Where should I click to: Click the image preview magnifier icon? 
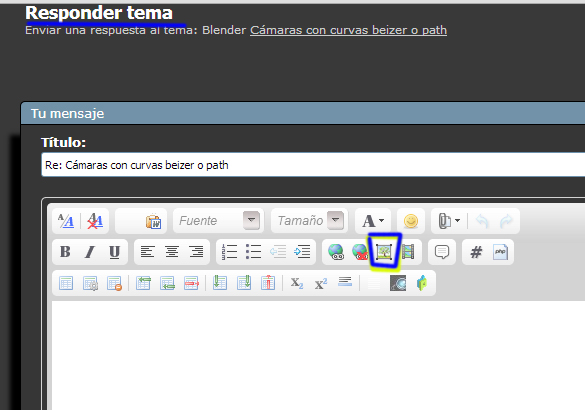(398, 283)
